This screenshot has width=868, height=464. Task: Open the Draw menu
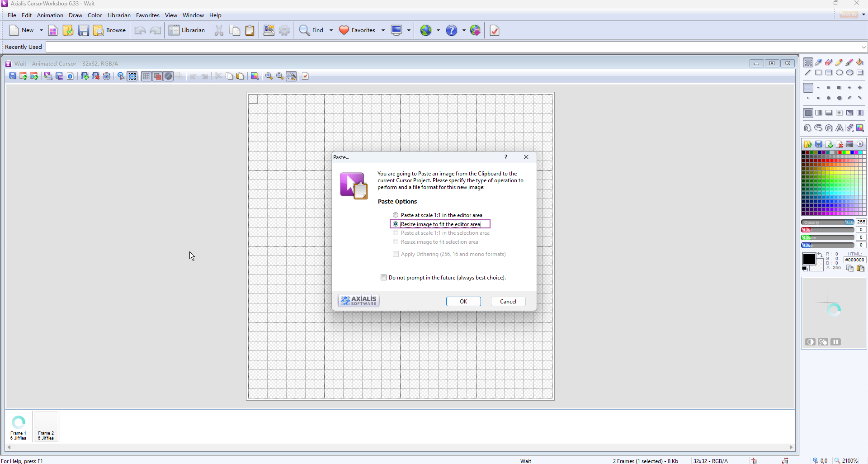click(75, 15)
